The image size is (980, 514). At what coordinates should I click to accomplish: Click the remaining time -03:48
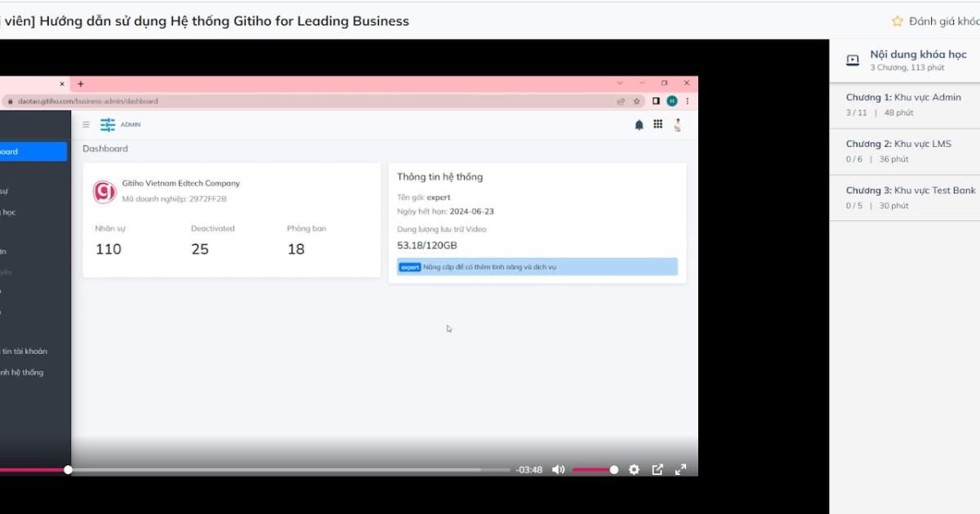click(529, 470)
